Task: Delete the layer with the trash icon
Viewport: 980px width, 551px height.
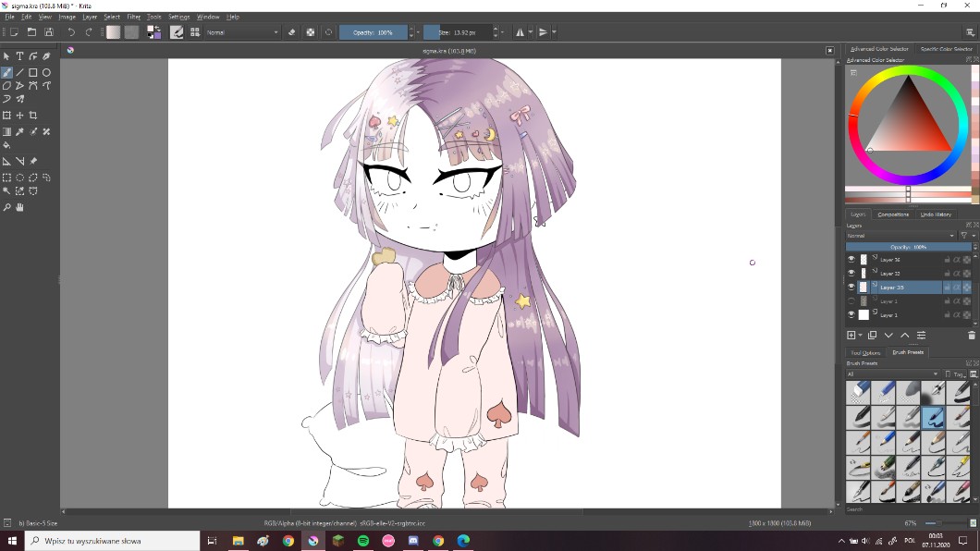Action: click(x=971, y=336)
